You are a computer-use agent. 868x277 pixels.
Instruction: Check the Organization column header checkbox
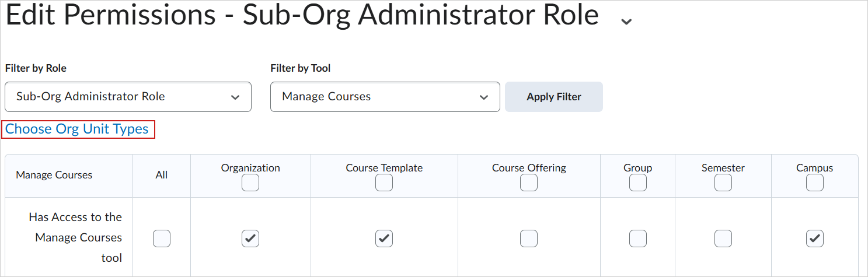tap(250, 183)
